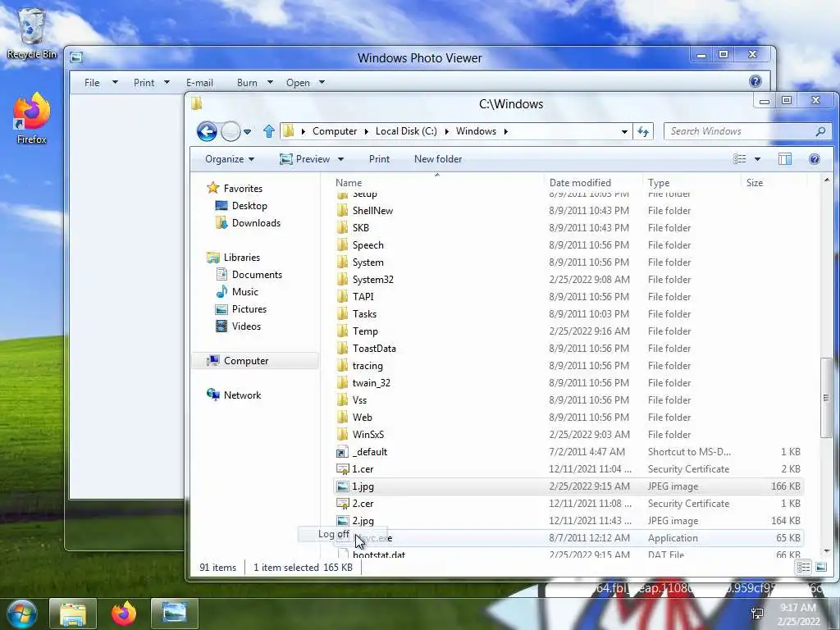The height and width of the screenshot is (630, 840).
Task: Sort by Type column header
Action: tap(659, 183)
